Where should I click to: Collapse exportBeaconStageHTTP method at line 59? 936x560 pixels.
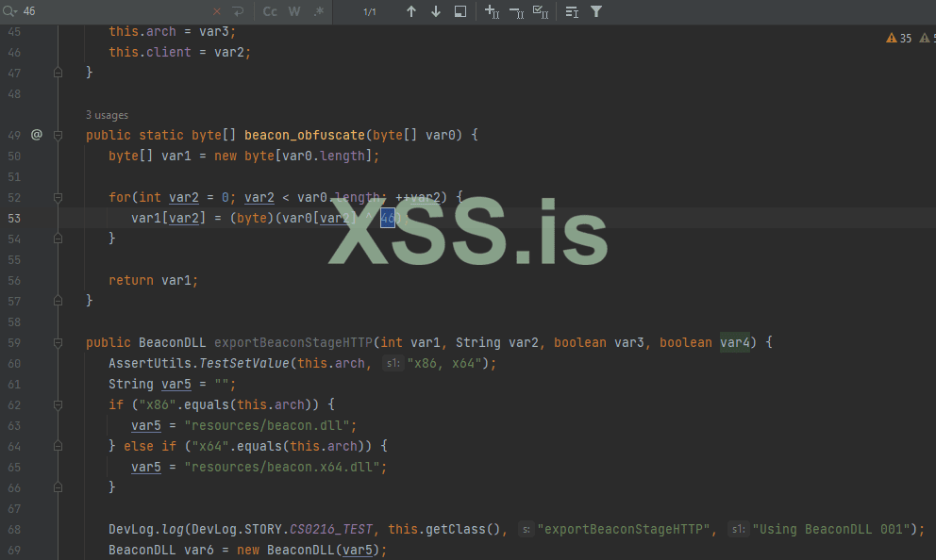tap(58, 343)
